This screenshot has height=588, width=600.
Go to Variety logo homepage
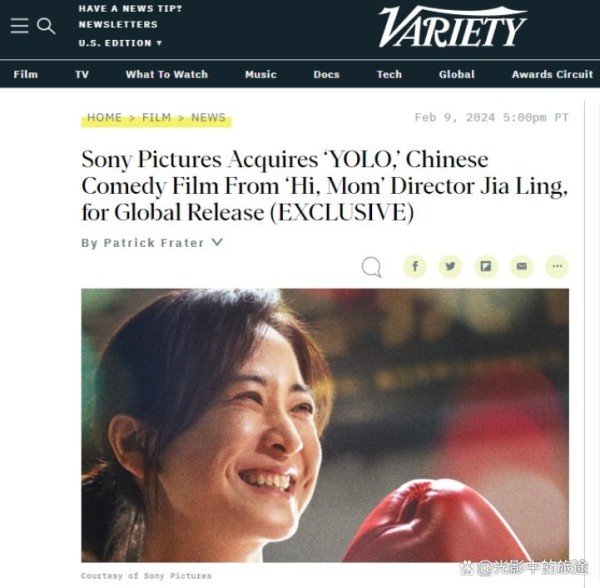(453, 27)
